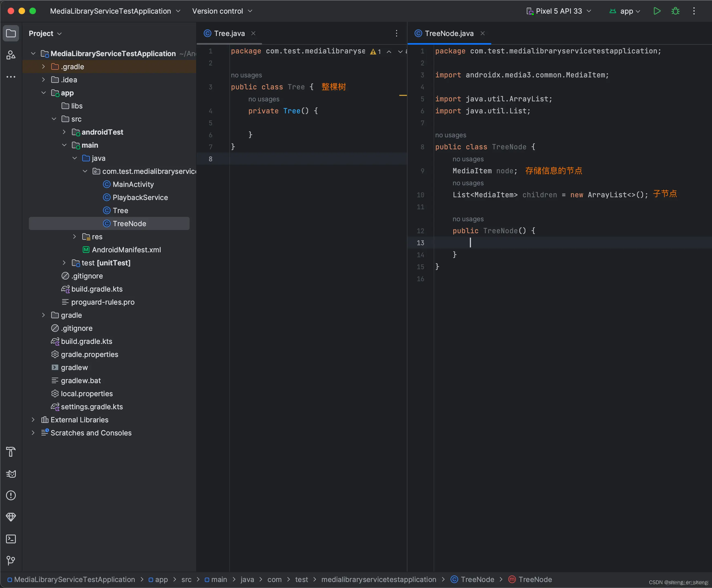Toggle the Project folder tool window
The height and width of the screenshot is (588, 712).
[x=11, y=33]
